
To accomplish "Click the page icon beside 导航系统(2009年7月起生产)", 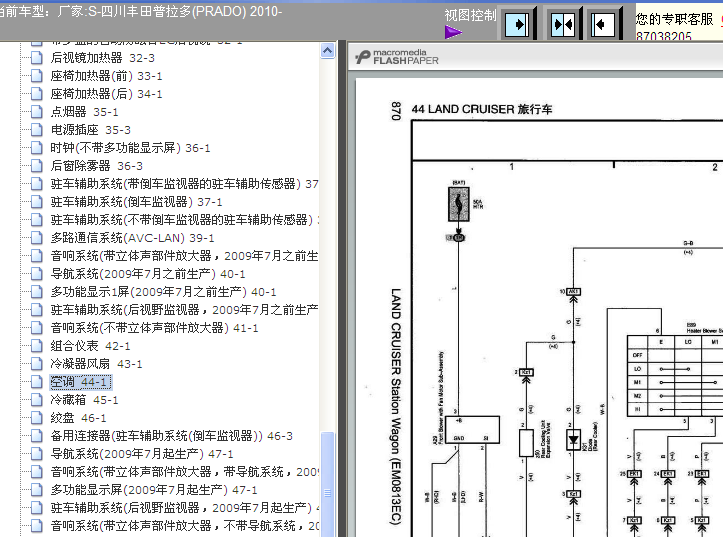I will 36,454.
